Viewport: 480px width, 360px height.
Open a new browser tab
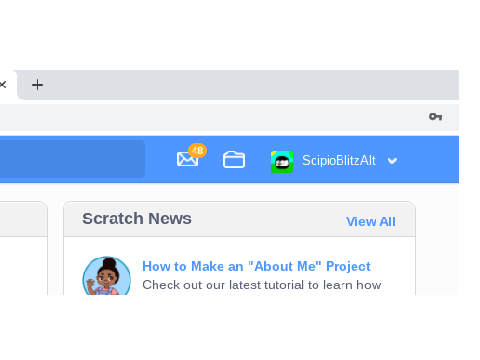coord(37,85)
